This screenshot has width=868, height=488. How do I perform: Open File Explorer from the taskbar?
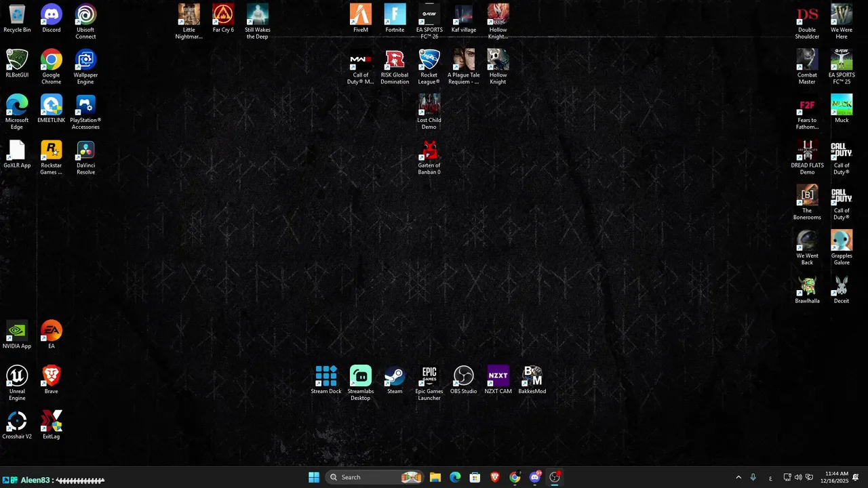[435, 477]
